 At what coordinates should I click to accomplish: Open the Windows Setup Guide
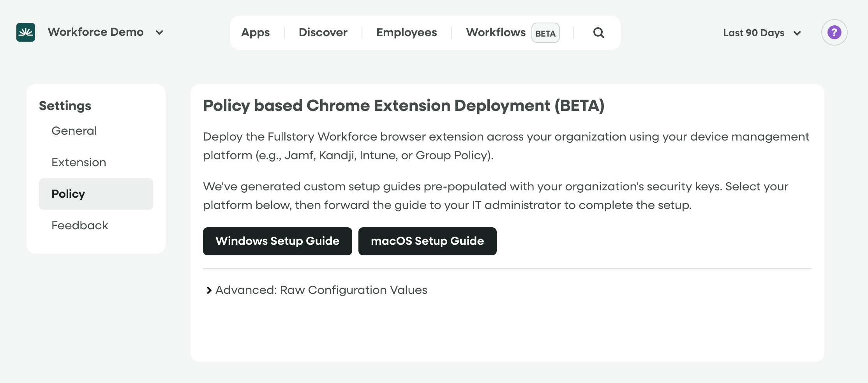click(x=277, y=241)
